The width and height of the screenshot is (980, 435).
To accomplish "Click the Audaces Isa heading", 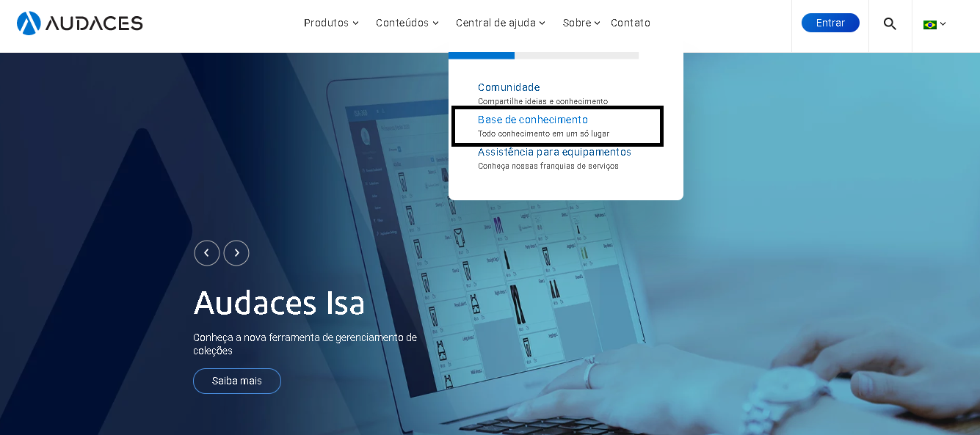I will pyautogui.click(x=279, y=302).
